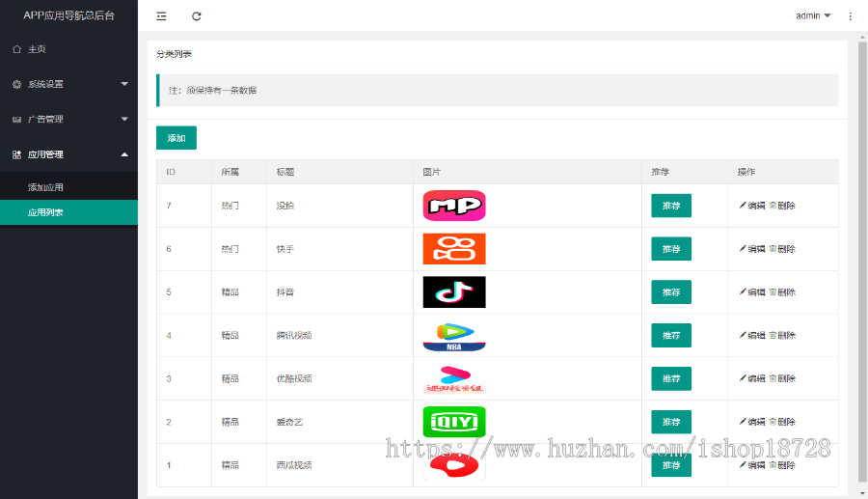The width and height of the screenshot is (868, 499).
Task: Expand 广告管理 menu
Action: click(68, 119)
